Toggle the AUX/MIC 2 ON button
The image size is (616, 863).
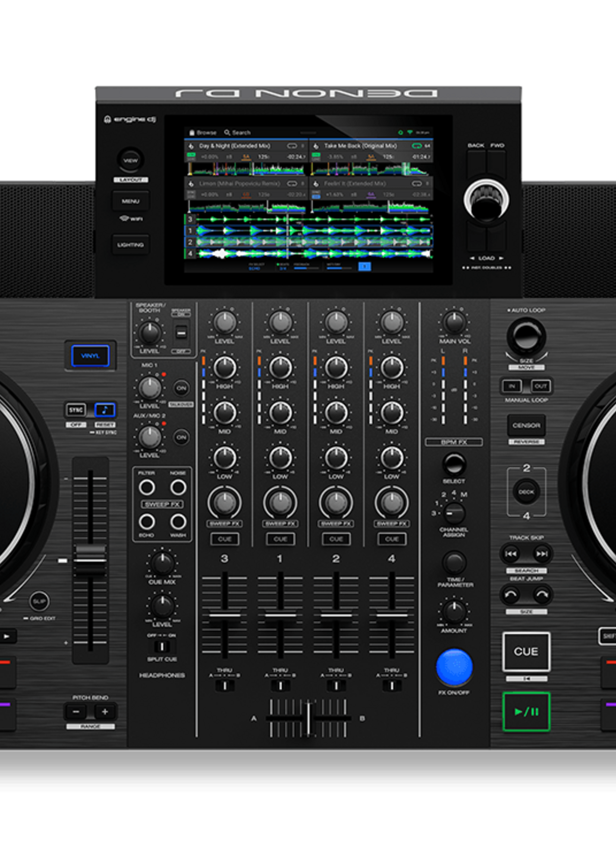click(181, 437)
